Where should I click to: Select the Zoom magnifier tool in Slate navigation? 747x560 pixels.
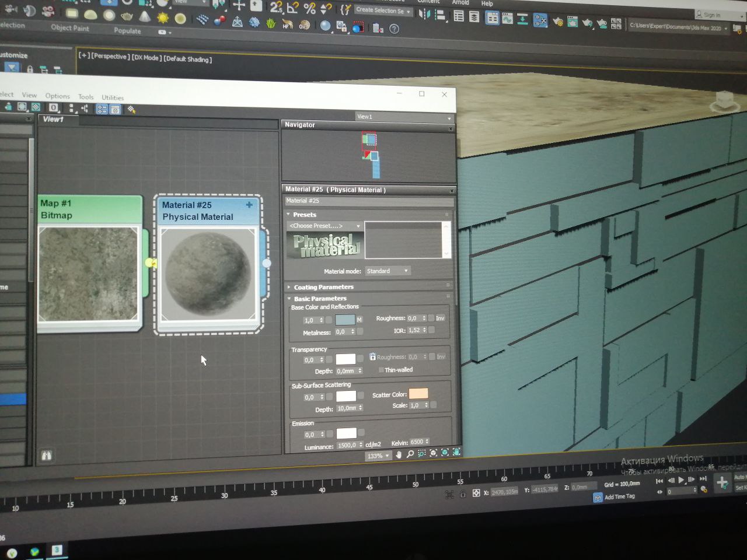click(410, 454)
